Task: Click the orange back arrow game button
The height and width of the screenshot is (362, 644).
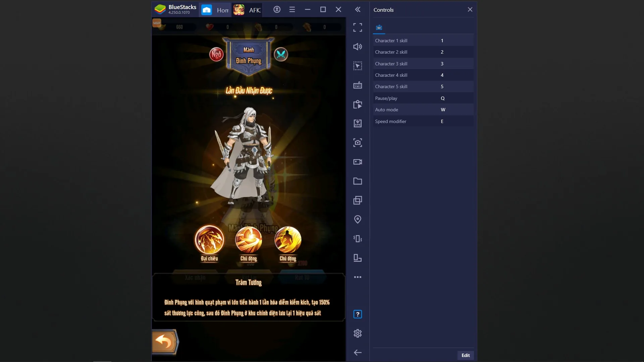Action: point(165,342)
